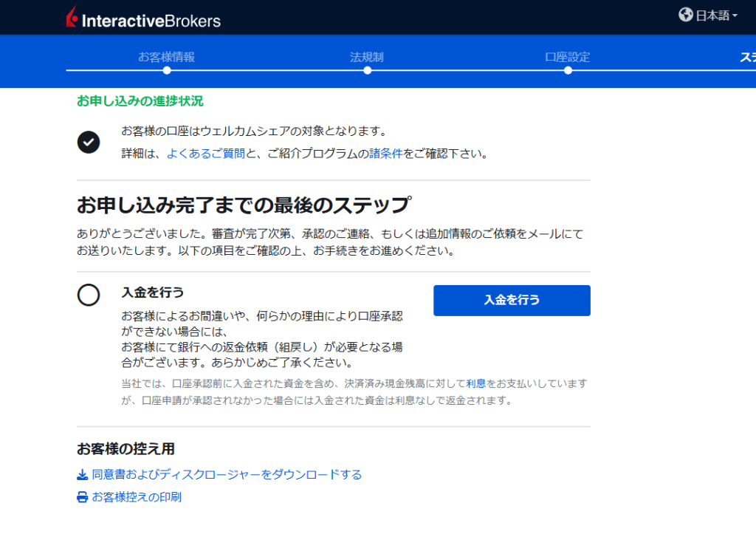756x554 pixels.
Task: Click the download icon for disclosures
Action: pyautogui.click(x=83, y=475)
